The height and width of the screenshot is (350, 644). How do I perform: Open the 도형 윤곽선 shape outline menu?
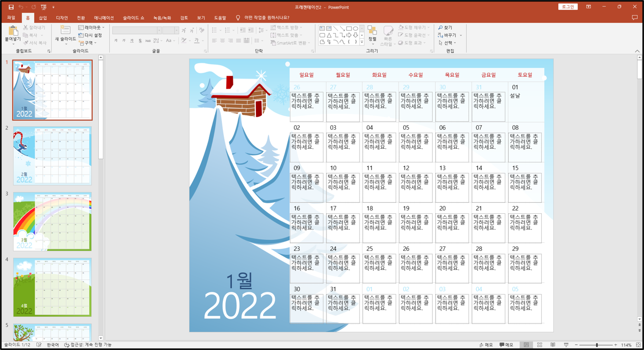(x=414, y=35)
